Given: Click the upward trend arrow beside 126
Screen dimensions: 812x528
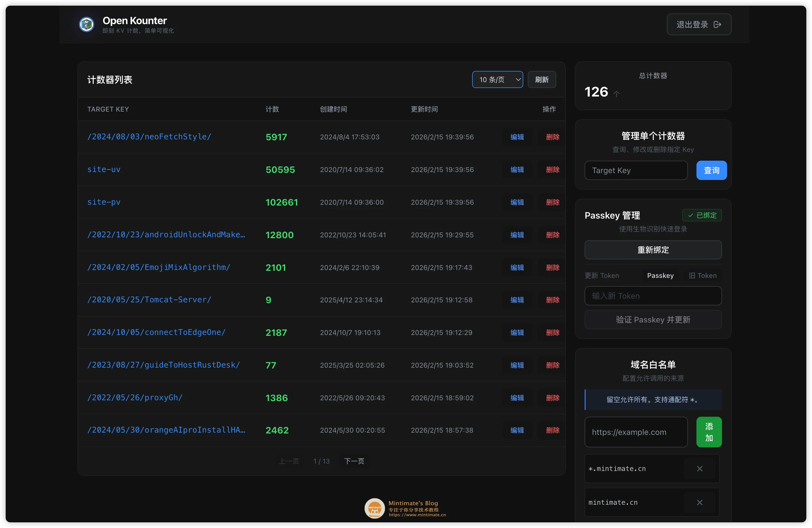Looking at the screenshot, I should (x=617, y=94).
